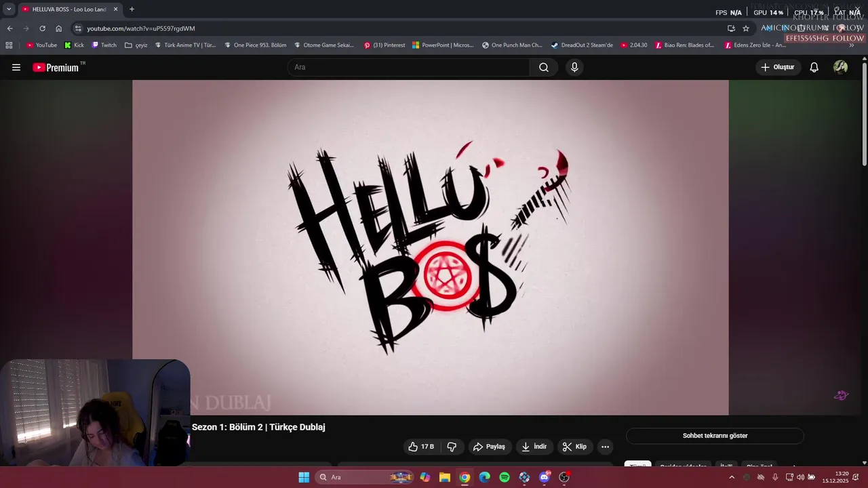The image size is (868, 488).
Task: Share the video with Paylaş
Action: (489, 447)
